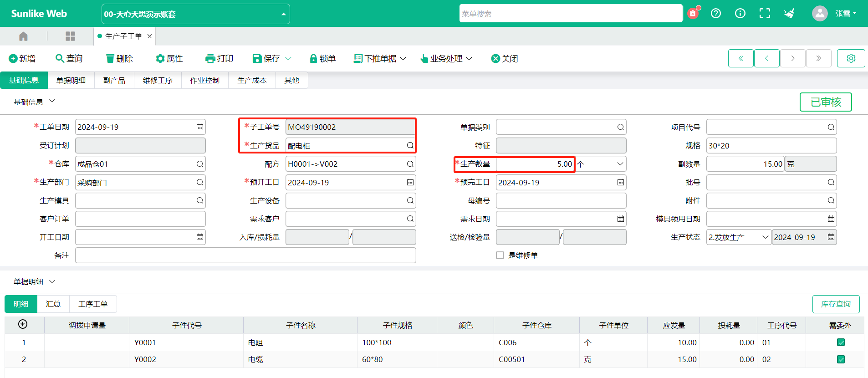Collapse the 单据明细 section

coord(52,281)
